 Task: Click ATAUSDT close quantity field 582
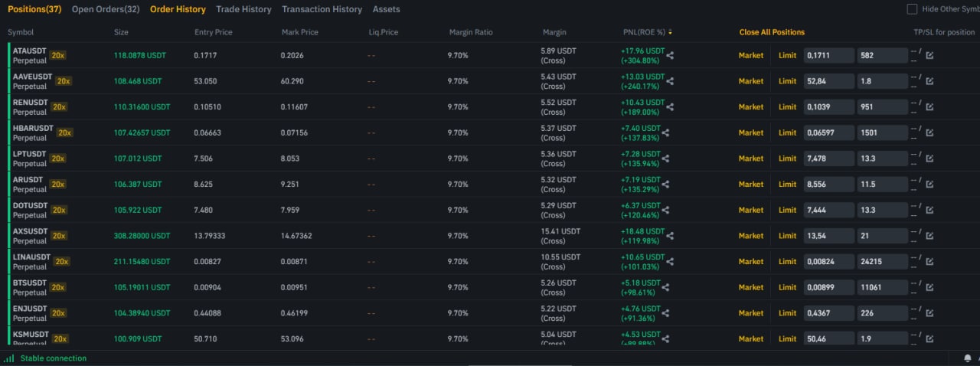(x=883, y=55)
